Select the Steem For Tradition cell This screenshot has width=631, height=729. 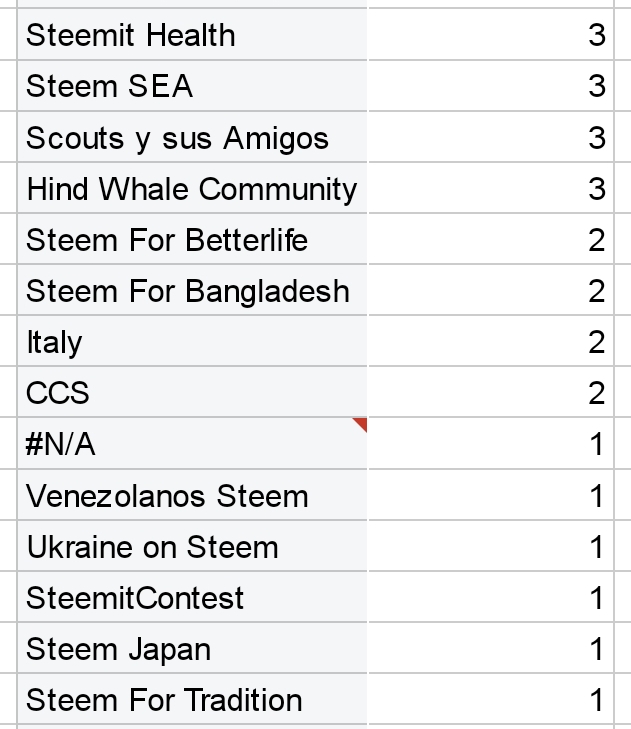[x=192, y=700]
